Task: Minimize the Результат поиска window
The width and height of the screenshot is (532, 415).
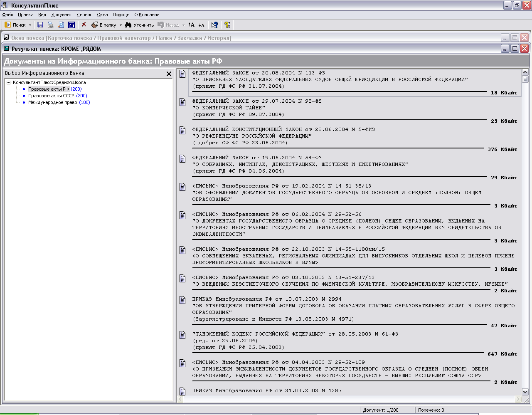Action: pyautogui.click(x=505, y=49)
